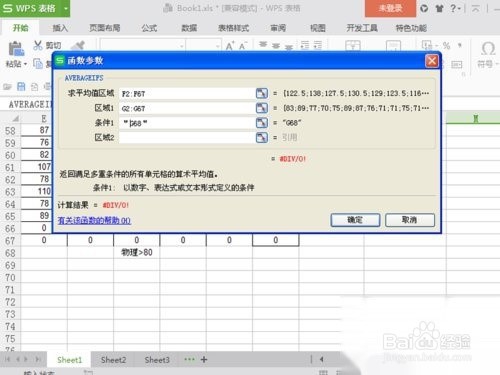Switch to Sheet3 tab
The width and height of the screenshot is (500, 375).
click(x=157, y=360)
